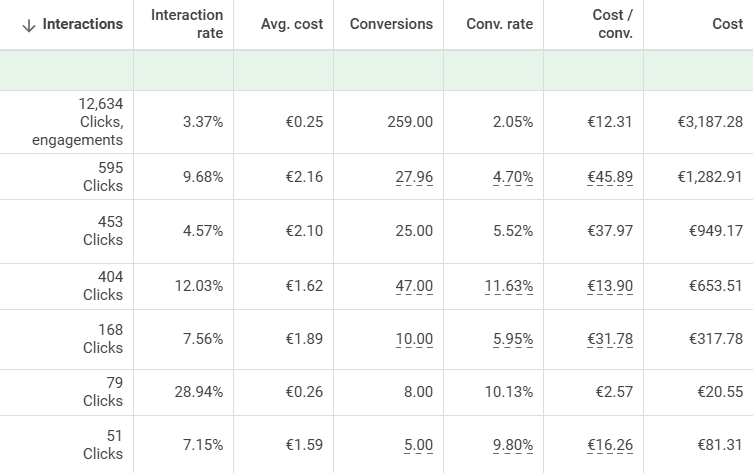
Task: Click the underlined 5.00 conversions value
Action: pos(418,444)
